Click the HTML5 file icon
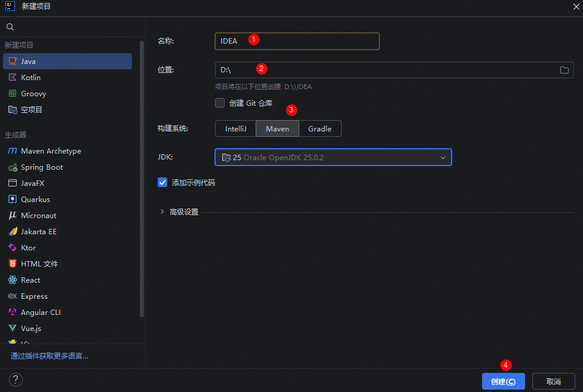583x392 pixels. pyautogui.click(x=13, y=264)
